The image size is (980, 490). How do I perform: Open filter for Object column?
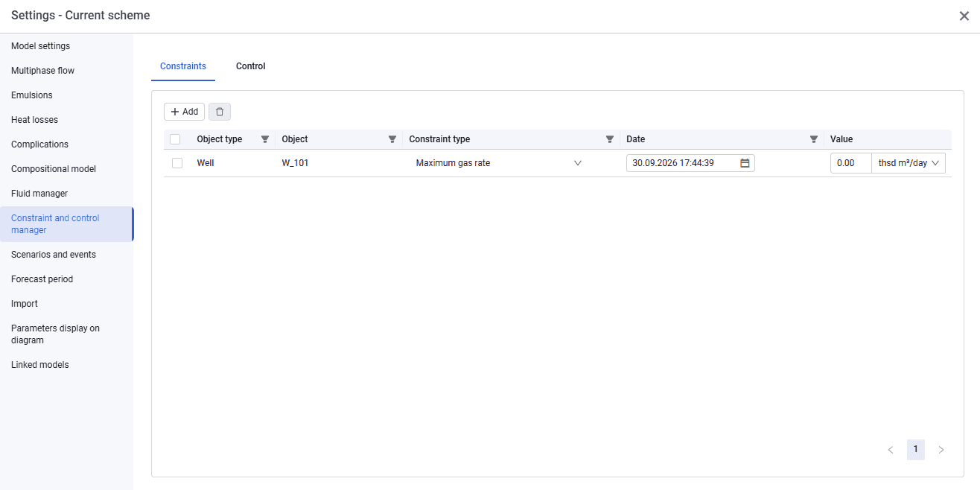[x=392, y=139]
